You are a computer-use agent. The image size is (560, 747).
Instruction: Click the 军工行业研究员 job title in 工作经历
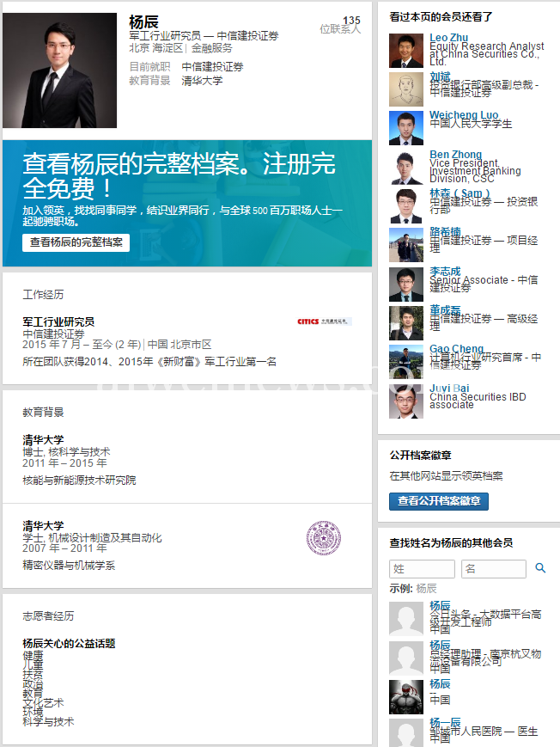coord(58,322)
